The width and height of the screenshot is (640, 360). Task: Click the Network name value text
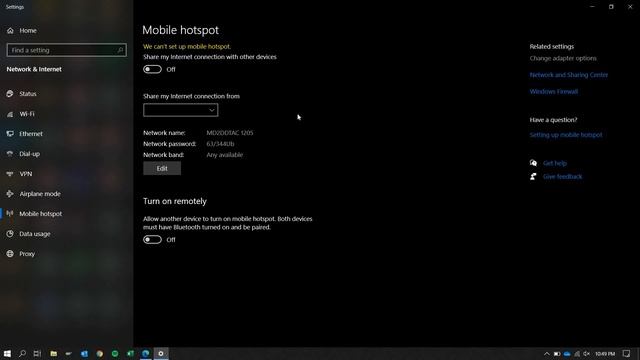(x=230, y=133)
